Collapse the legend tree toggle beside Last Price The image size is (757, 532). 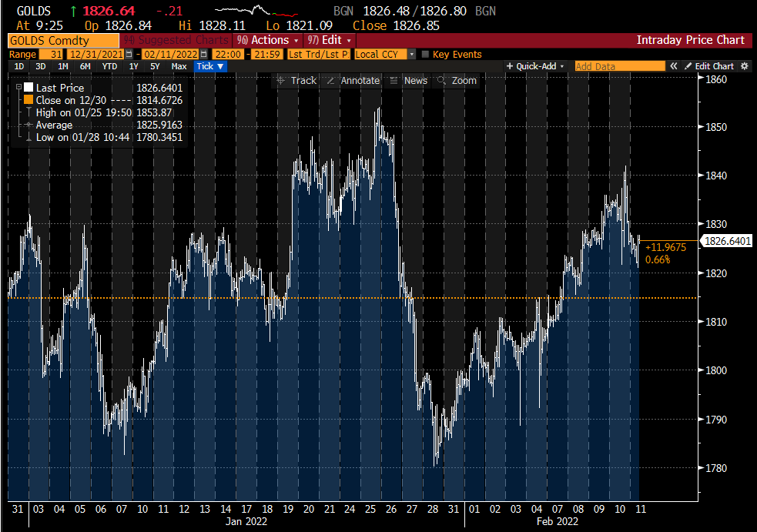19,89
